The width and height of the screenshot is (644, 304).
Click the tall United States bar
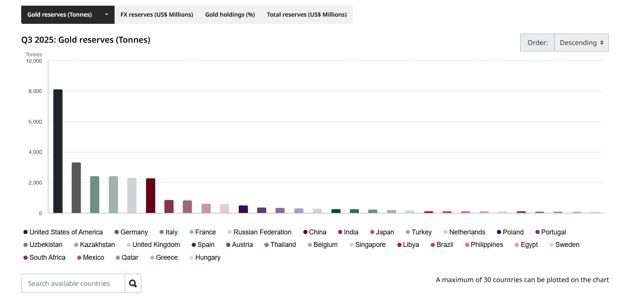click(x=58, y=151)
